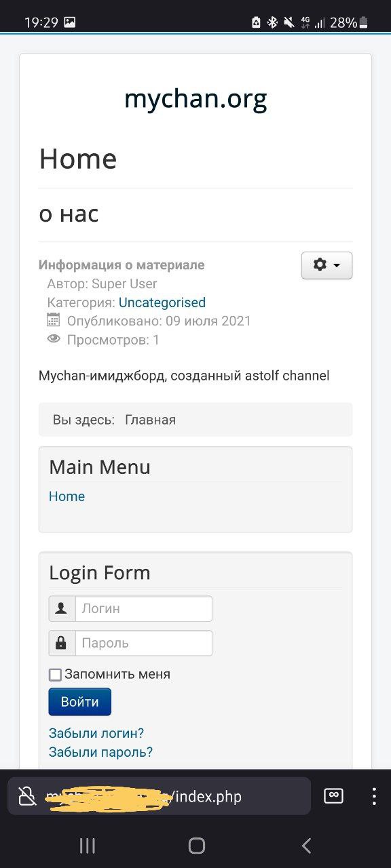Tap the calendar icon by Опубликовано
391x868 pixels.
pos(54,320)
